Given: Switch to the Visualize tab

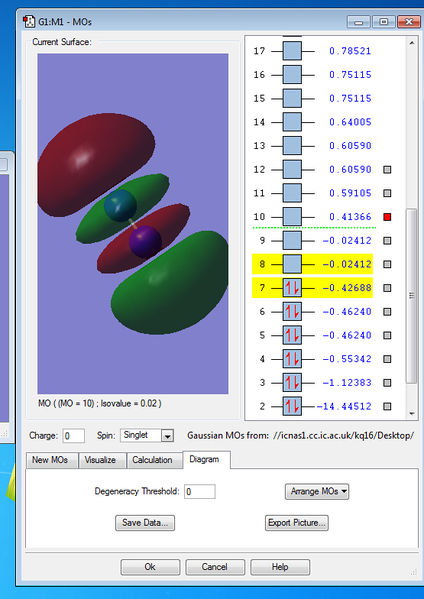Looking at the screenshot, I should [102, 460].
